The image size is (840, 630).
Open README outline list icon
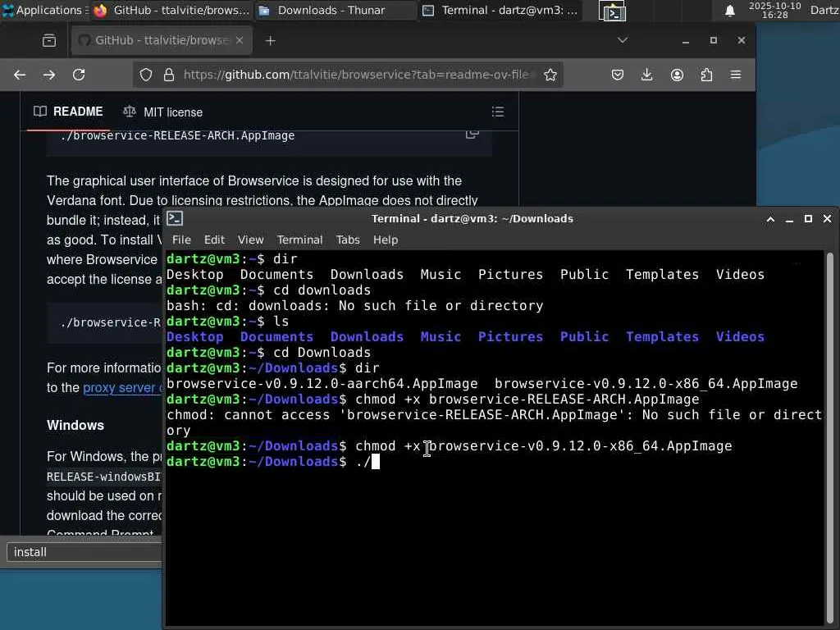pyautogui.click(x=498, y=112)
